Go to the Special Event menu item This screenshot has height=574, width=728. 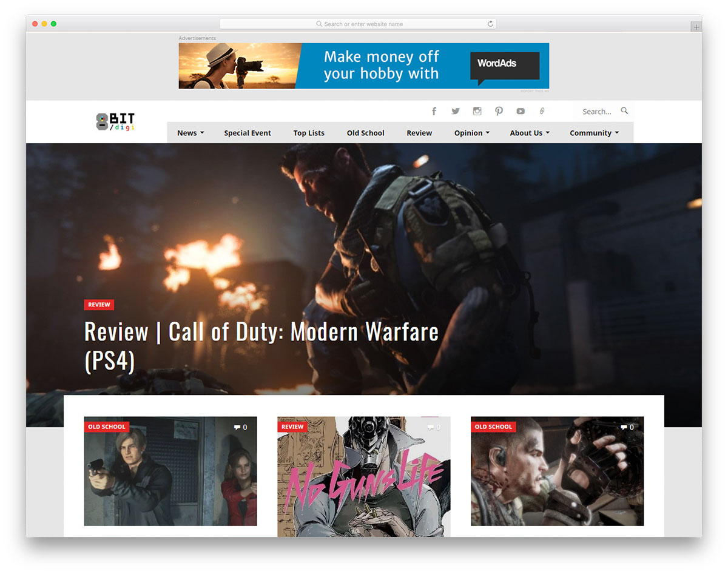point(248,133)
